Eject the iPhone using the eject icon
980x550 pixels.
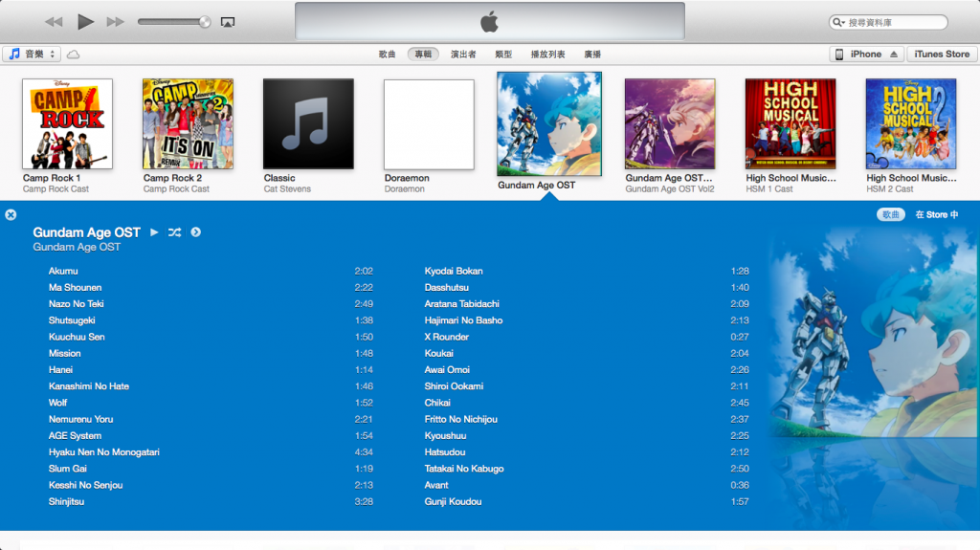point(894,55)
